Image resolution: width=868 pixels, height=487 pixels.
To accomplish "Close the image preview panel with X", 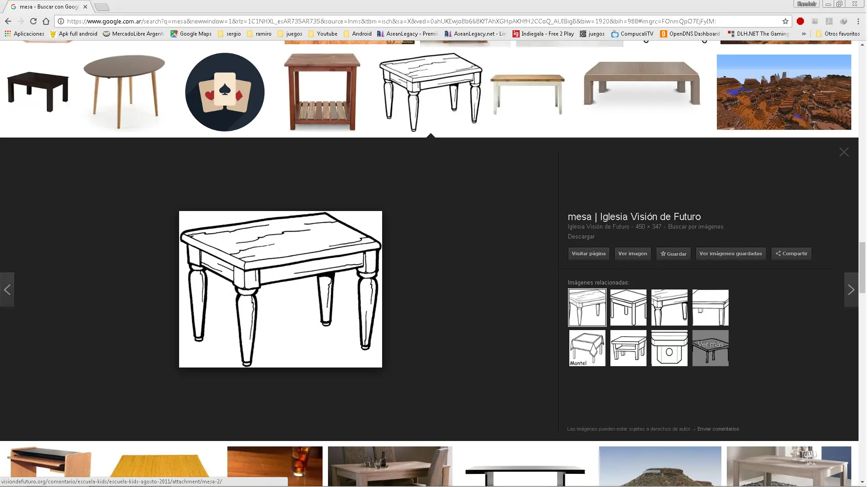I will coord(844,152).
